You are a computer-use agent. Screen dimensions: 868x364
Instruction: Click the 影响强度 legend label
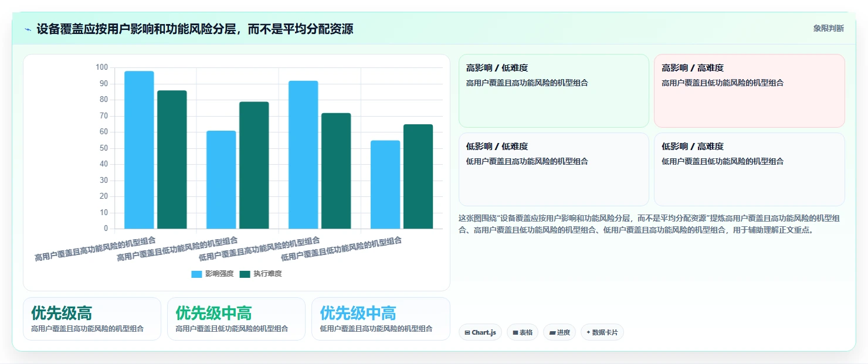[x=219, y=274]
